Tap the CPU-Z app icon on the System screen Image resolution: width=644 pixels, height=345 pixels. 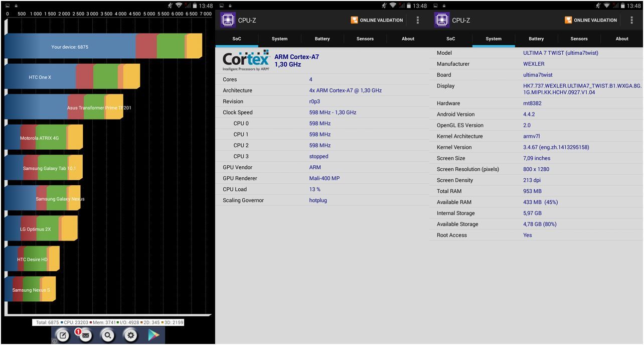[442, 20]
